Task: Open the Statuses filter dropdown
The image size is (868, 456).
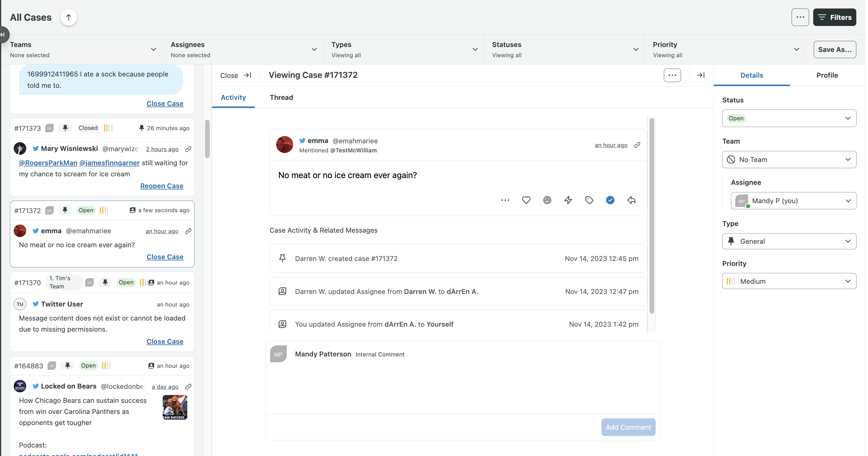Action: point(564,50)
